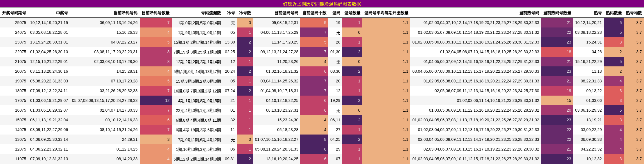The height and width of the screenshot is (164, 644).
Task: Select warm code cell 19,29
Action: (x=335, y=100)
